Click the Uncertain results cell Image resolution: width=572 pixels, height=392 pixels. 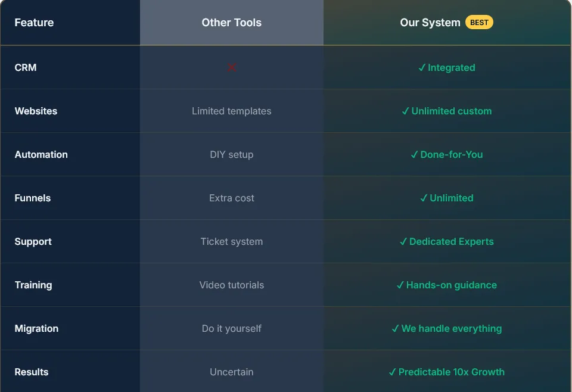click(231, 372)
